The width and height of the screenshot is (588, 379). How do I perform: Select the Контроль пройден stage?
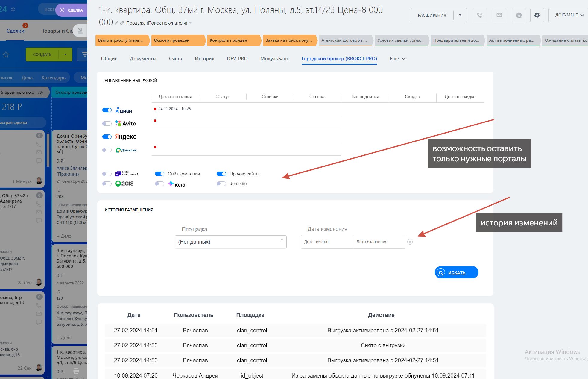[x=232, y=40]
